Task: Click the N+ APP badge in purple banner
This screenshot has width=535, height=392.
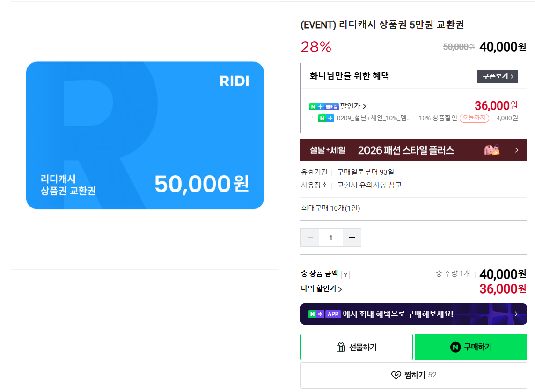Action: pos(324,314)
